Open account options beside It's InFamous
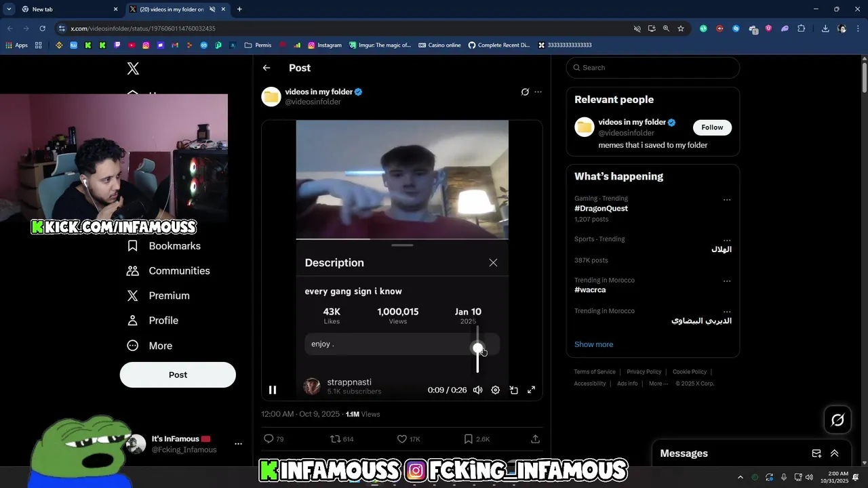This screenshot has height=488, width=868. (x=238, y=444)
